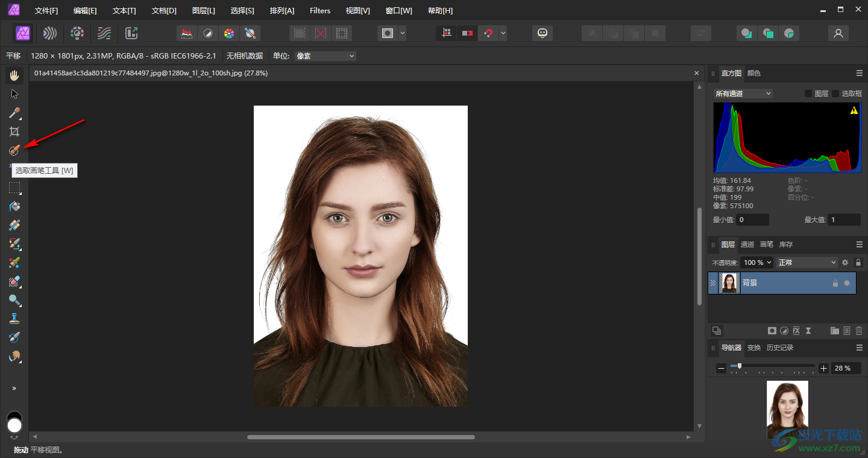This screenshot has width=868, height=458.
Task: Switch to the 通道 tab
Action: tap(747, 244)
